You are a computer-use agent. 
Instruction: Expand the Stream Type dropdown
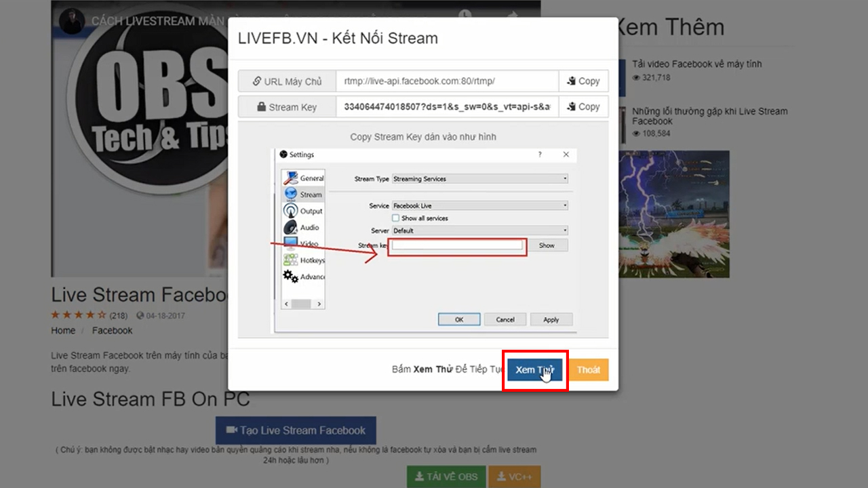tap(479, 179)
